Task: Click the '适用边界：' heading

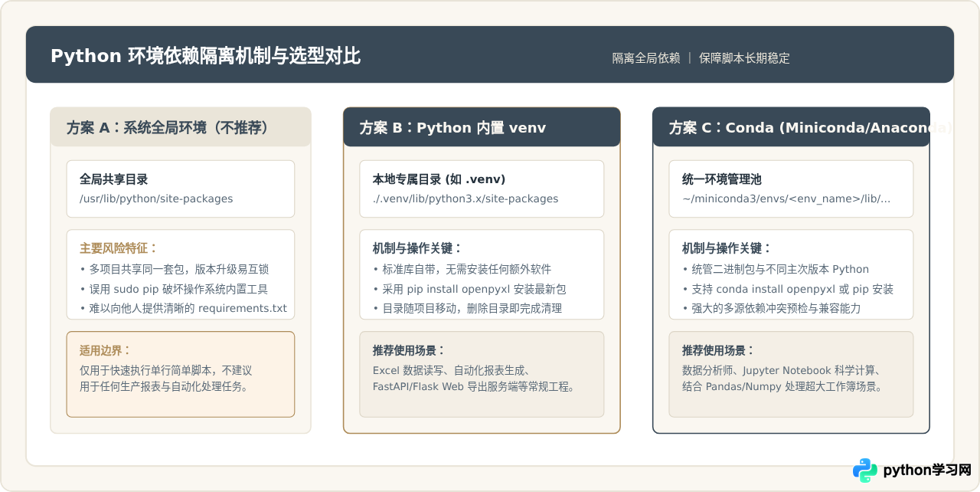Action: [x=107, y=350]
